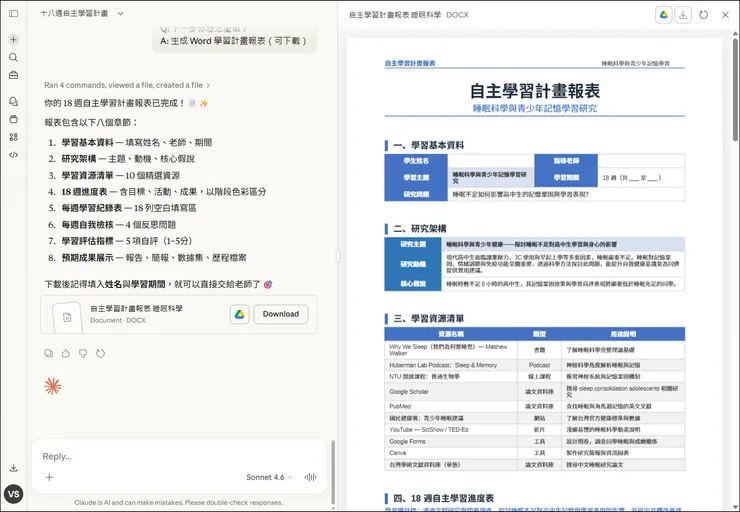This screenshot has width=740, height=512.
Task: Open the archive-box icon in sidebar
Action: (x=14, y=119)
